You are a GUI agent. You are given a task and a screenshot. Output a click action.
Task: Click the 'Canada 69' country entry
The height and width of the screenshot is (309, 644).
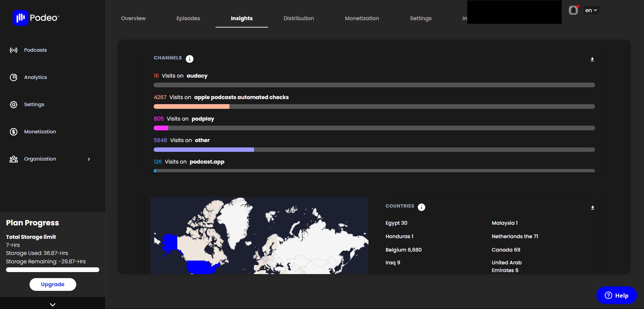pos(506,250)
